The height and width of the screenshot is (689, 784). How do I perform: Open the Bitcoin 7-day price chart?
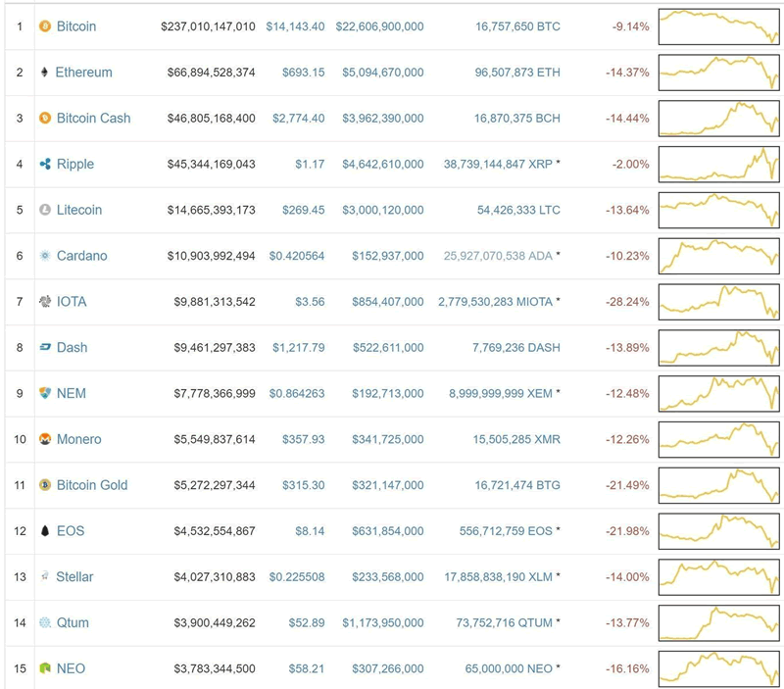(x=719, y=26)
